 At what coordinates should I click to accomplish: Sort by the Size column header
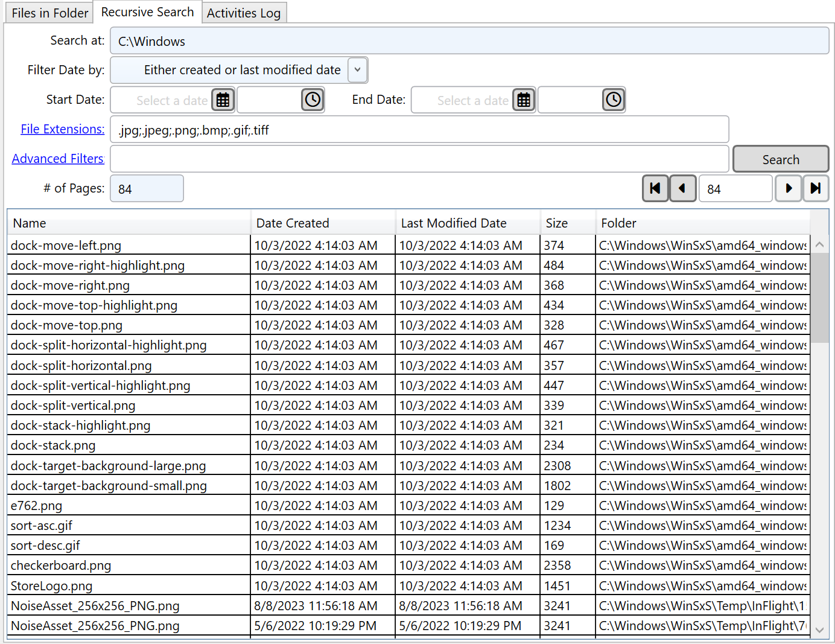coord(568,223)
